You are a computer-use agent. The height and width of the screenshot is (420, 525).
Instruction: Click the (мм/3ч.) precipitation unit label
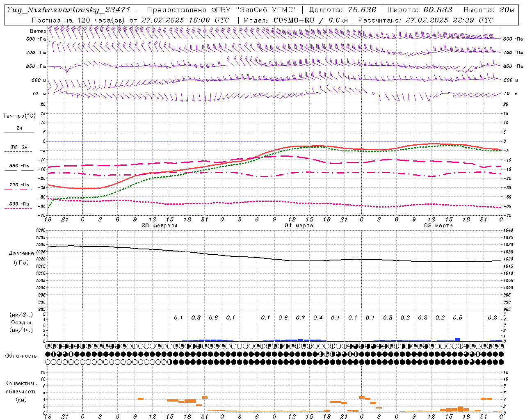[21, 315]
